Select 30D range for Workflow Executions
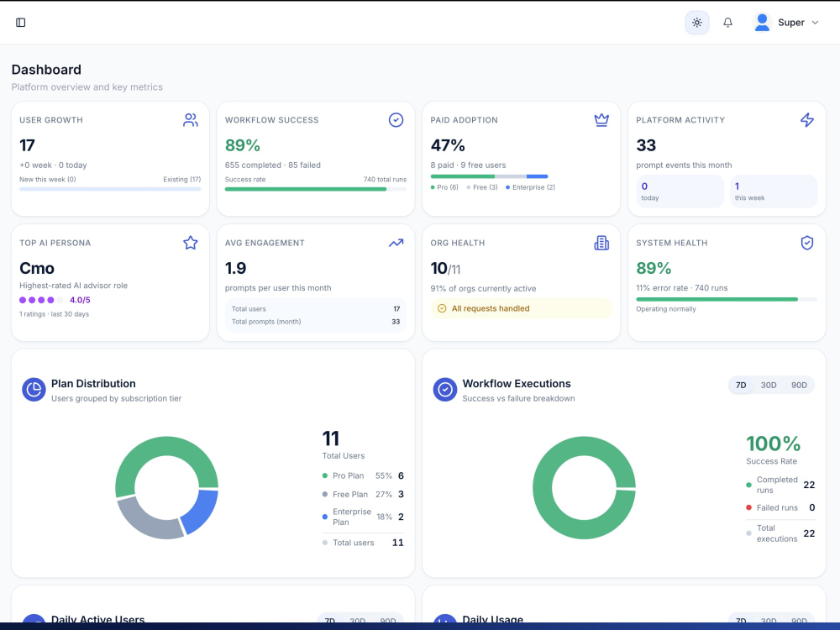The width and height of the screenshot is (840, 630). (x=769, y=386)
